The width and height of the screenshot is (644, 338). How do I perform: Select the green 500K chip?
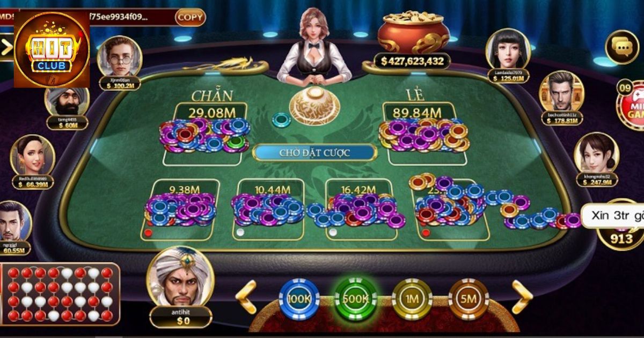355,299
